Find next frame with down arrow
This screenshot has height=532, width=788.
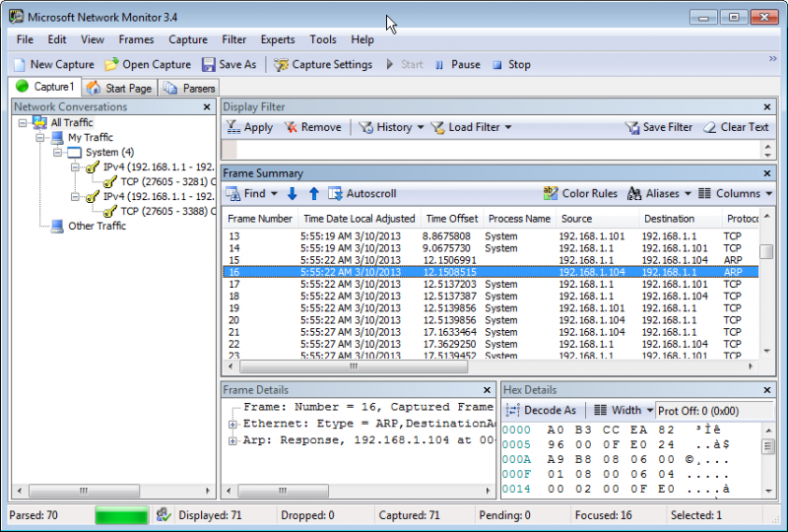coord(292,194)
